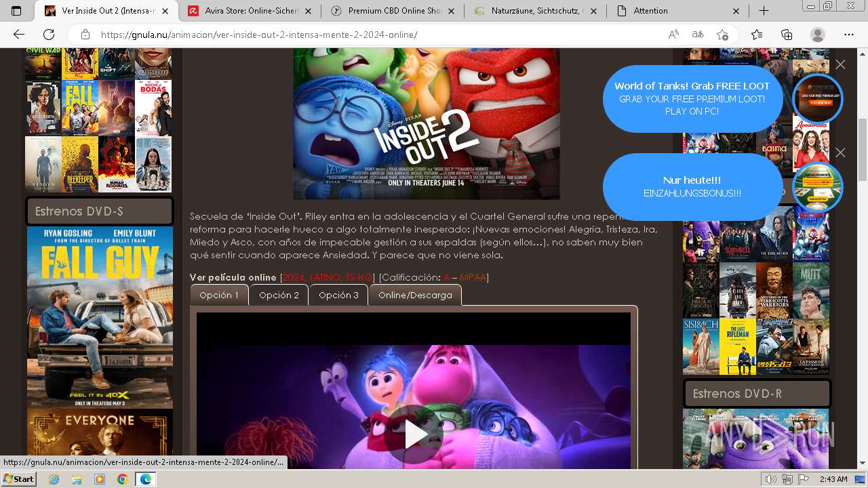Switch to the Attention tab
Viewport: 868px width, 488px height.
pos(679,11)
